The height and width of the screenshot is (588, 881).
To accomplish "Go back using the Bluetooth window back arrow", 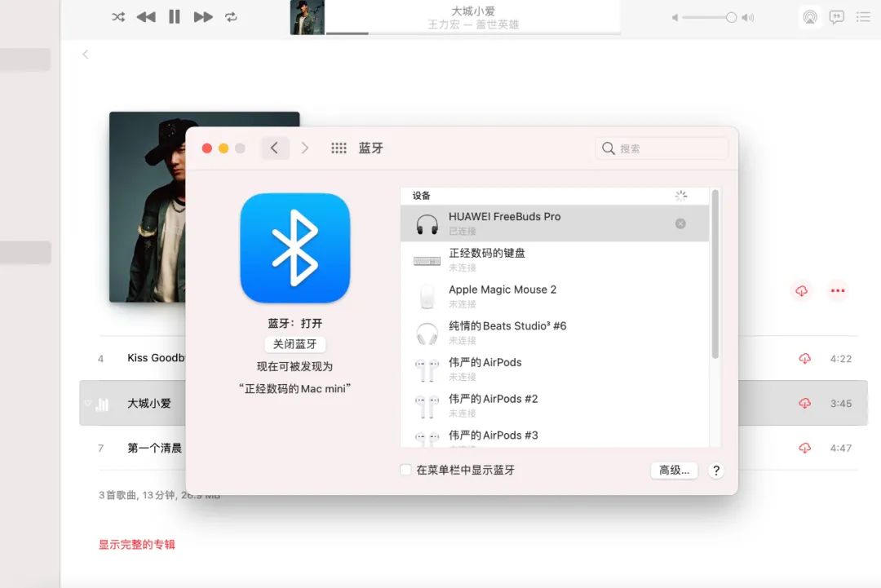I will pos(274,148).
